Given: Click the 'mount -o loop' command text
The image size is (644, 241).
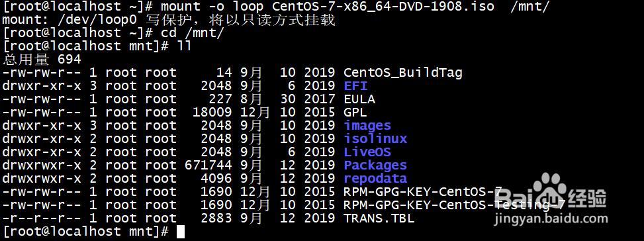Looking at the screenshot, I should pos(212,7).
